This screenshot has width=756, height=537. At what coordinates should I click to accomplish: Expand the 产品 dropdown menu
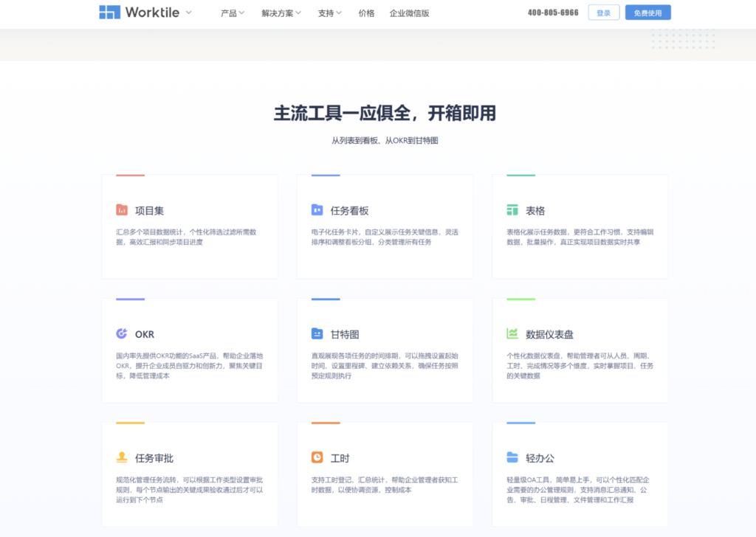coord(233,13)
